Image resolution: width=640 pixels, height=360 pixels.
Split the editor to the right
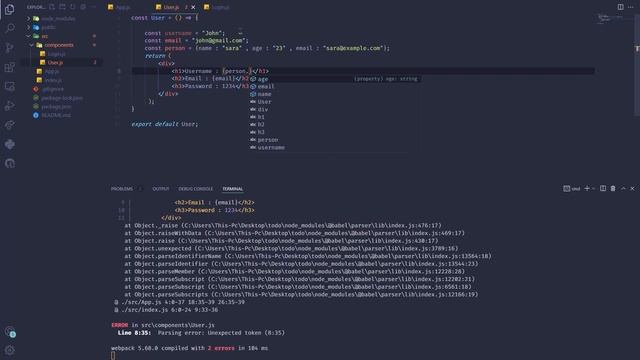click(620, 7)
